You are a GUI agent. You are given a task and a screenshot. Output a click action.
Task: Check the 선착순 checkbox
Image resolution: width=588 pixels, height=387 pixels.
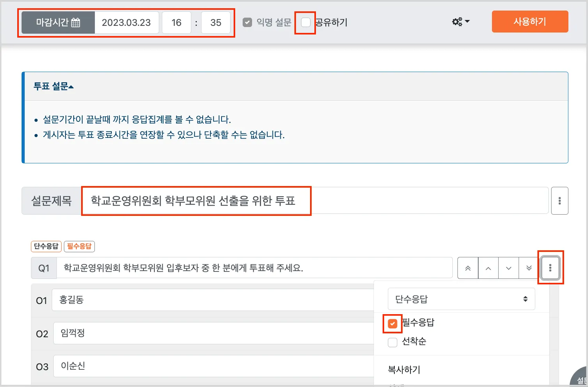(392, 342)
